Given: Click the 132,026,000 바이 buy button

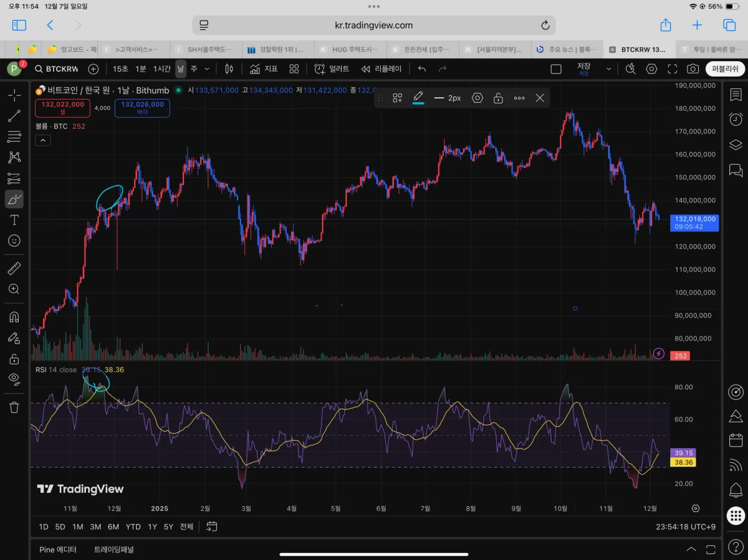Looking at the screenshot, I should [142, 108].
